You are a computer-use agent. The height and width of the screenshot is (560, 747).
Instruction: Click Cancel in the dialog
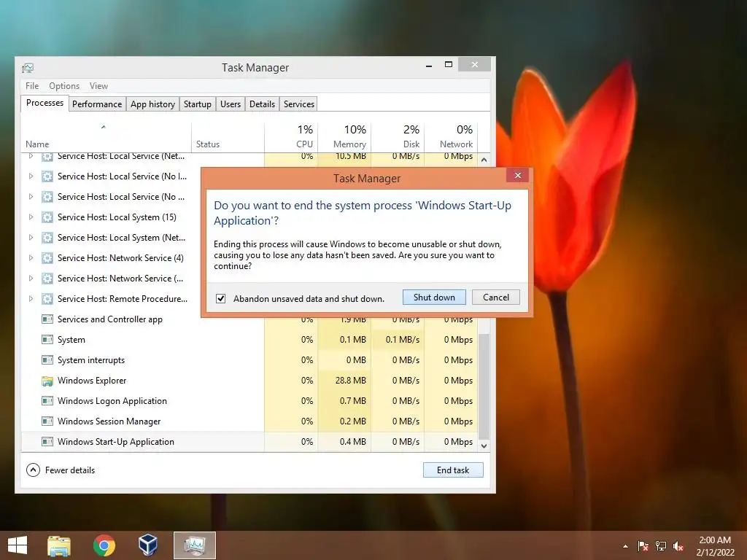[x=496, y=297]
